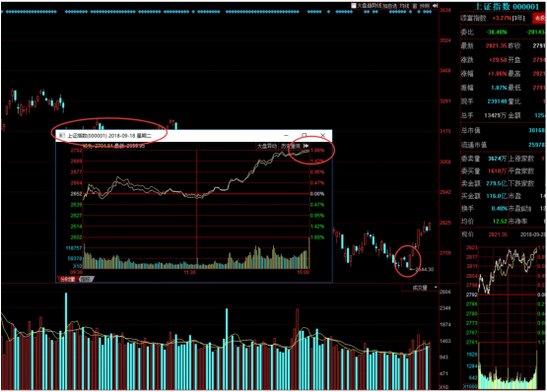Switch to the 指标 tab at popup bottom
The height and width of the screenshot is (392, 547).
(86, 279)
